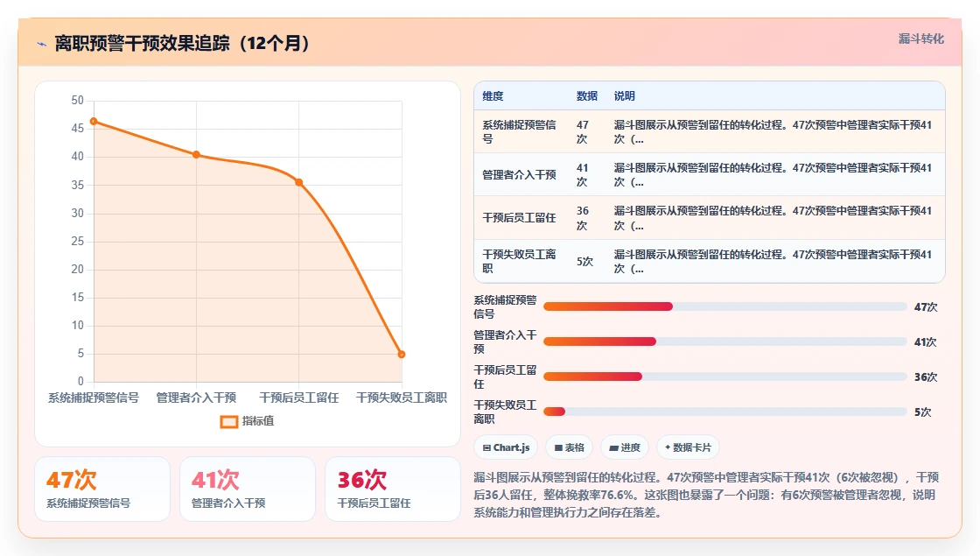Click the 41次 label beside progress bar

tap(926, 342)
